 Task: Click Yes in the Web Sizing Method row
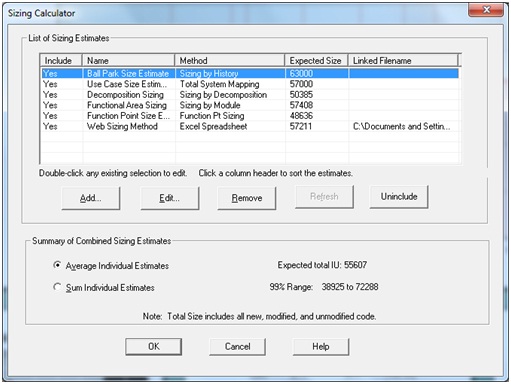tap(50, 127)
